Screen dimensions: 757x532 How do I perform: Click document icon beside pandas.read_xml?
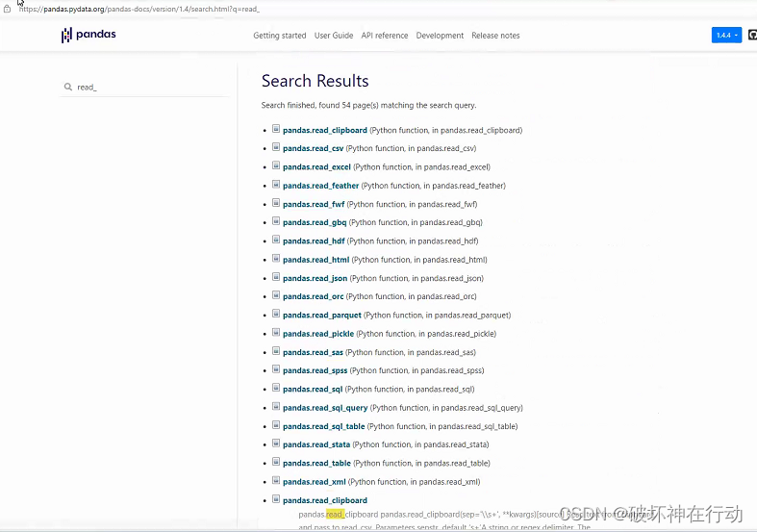point(276,480)
